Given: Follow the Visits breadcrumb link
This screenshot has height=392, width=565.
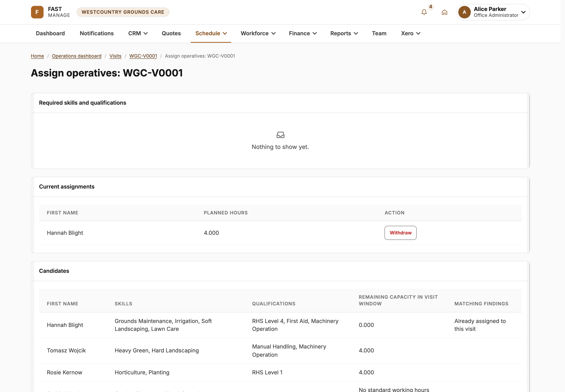Looking at the screenshot, I should pyautogui.click(x=115, y=56).
